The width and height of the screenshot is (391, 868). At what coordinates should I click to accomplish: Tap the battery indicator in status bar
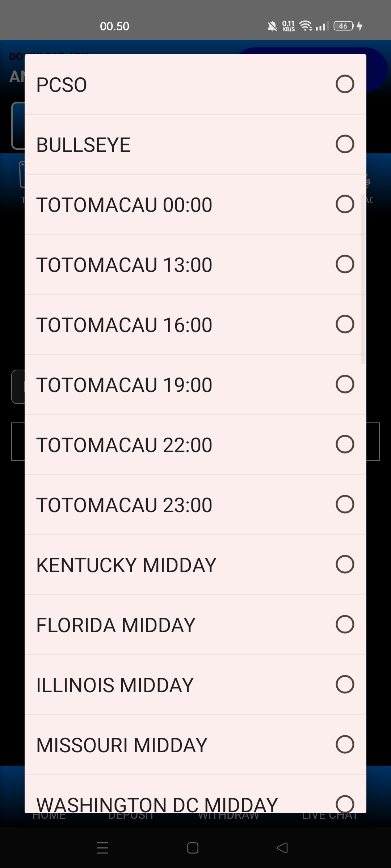coord(344,26)
